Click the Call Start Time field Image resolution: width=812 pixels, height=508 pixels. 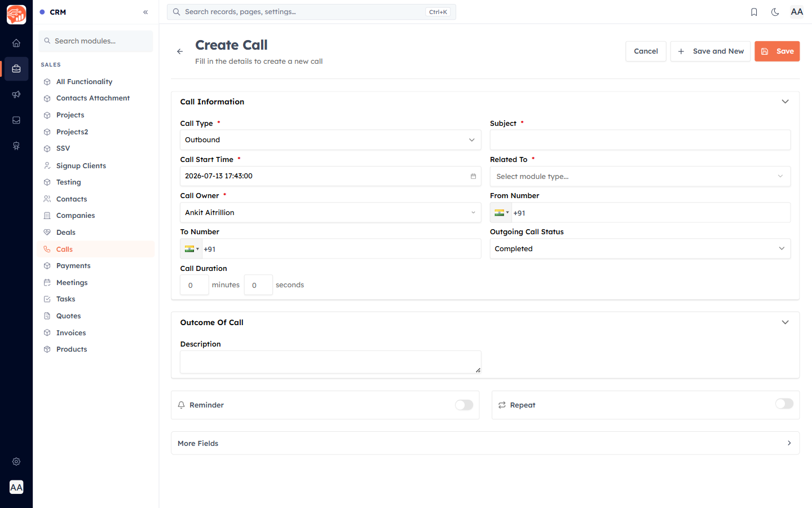(330, 176)
